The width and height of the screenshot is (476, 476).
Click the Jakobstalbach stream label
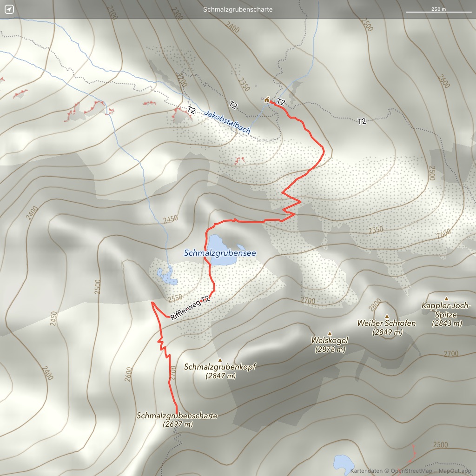(x=228, y=122)
